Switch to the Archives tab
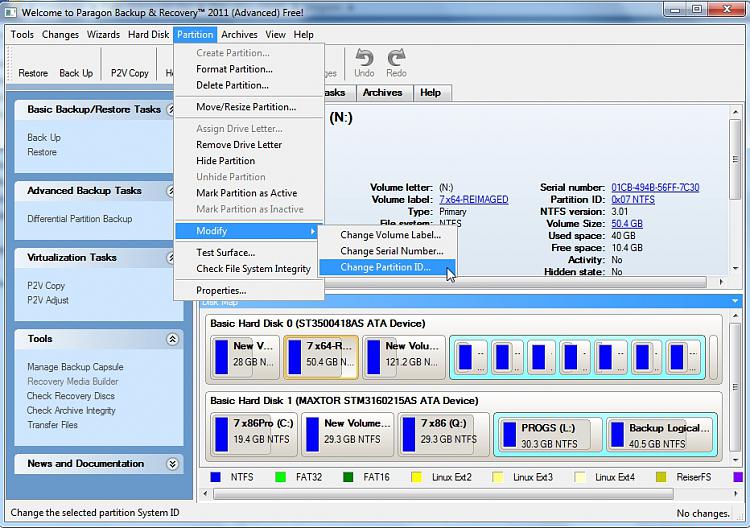 point(385,93)
